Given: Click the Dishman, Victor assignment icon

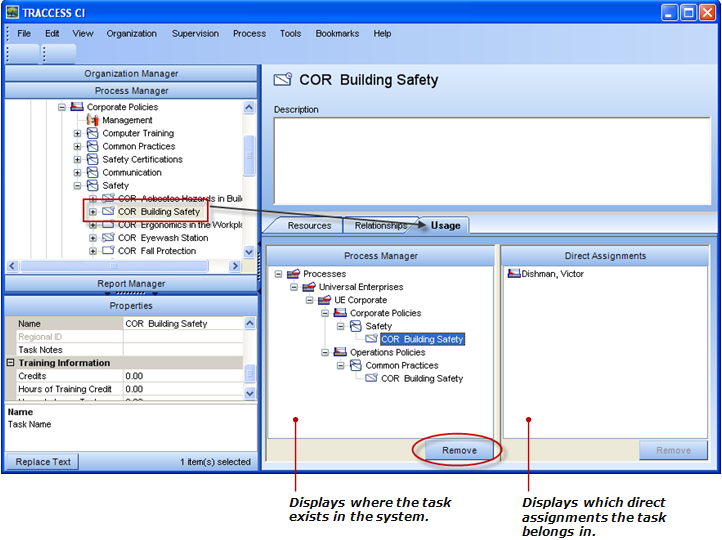Looking at the screenshot, I should tap(514, 274).
